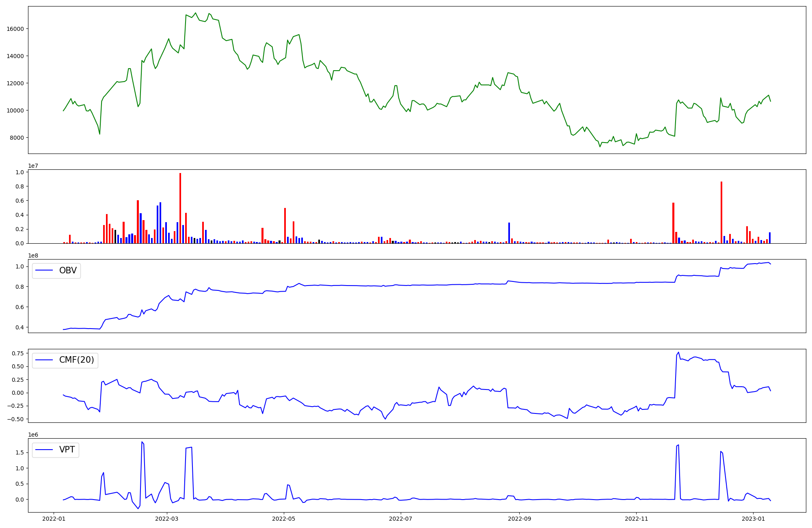Click the VPT legend label
Image resolution: width=812 pixels, height=528 pixels.
click(67, 450)
